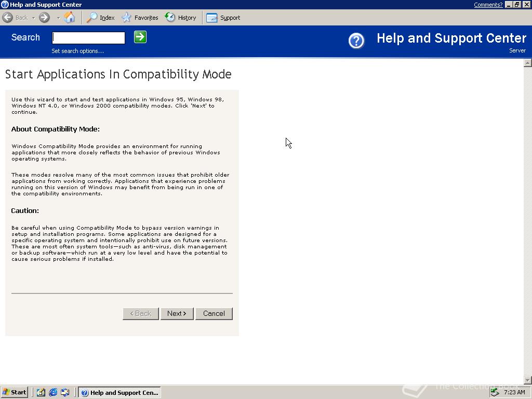532x399 pixels.
Task: Click the Next button in wizard
Action: (x=177, y=313)
